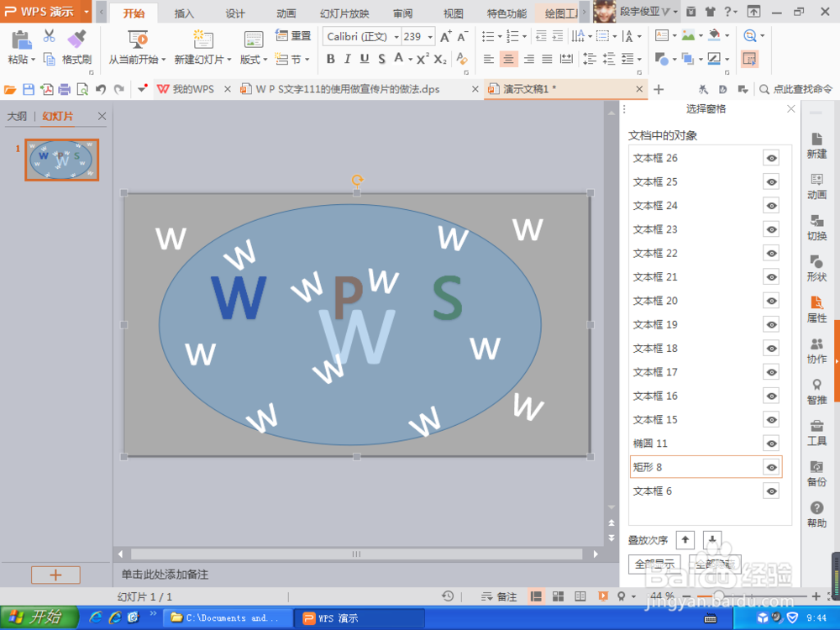Click the Cut scissors icon
Image resolution: width=840 pixels, height=630 pixels.
pyautogui.click(x=50, y=37)
